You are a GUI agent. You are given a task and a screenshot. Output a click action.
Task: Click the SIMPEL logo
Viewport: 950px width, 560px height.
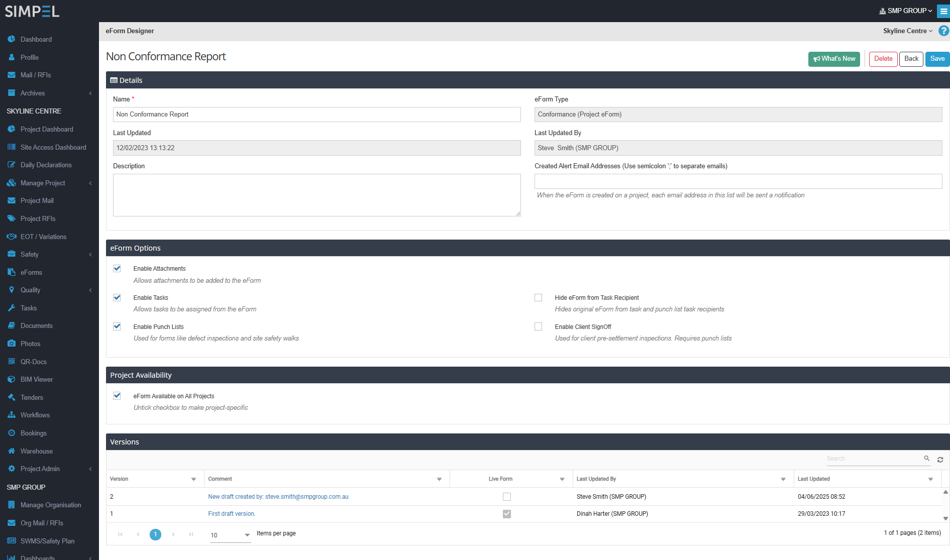coord(32,11)
